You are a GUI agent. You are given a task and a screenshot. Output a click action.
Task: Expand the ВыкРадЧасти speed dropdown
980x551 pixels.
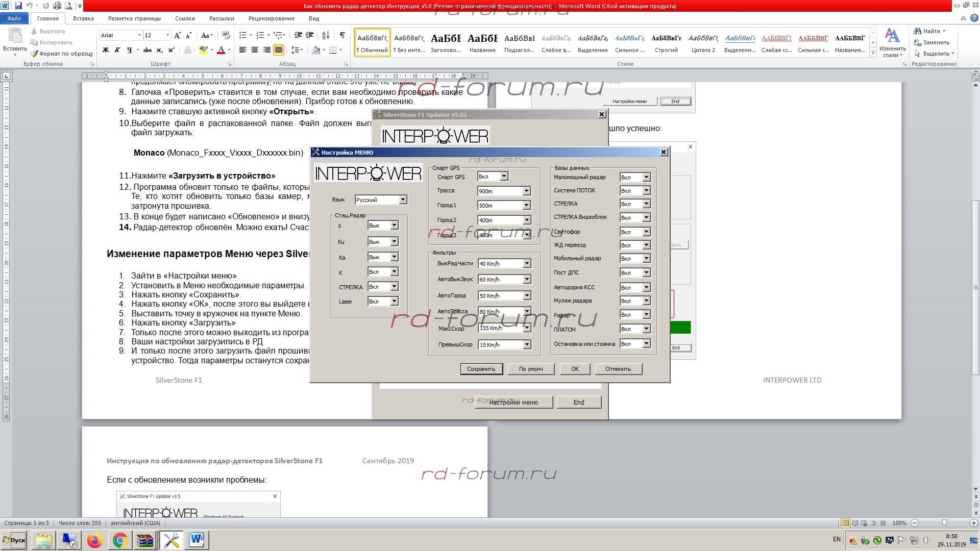pyautogui.click(x=527, y=264)
